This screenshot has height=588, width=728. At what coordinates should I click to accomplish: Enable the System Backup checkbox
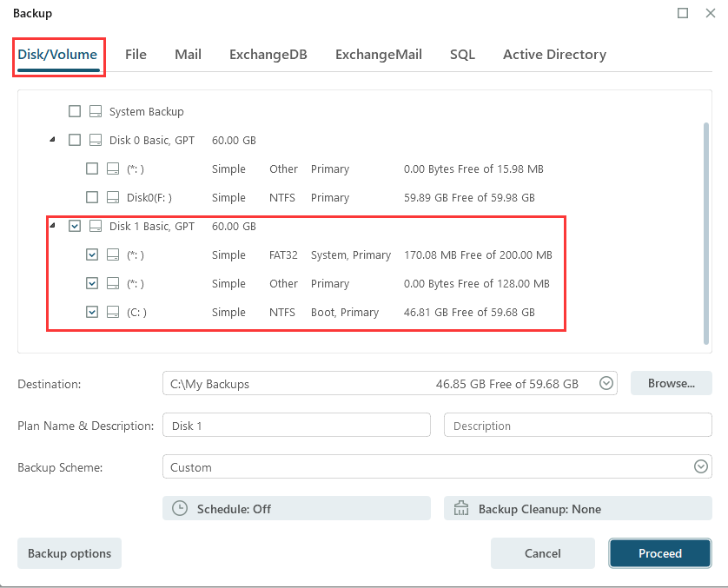(x=75, y=112)
